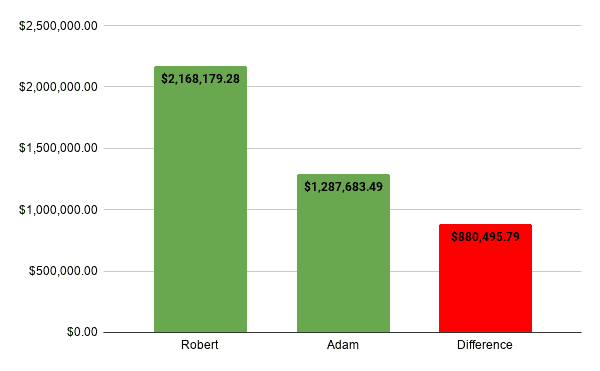Click the gridline at $2,000,000 right side

click(414, 87)
